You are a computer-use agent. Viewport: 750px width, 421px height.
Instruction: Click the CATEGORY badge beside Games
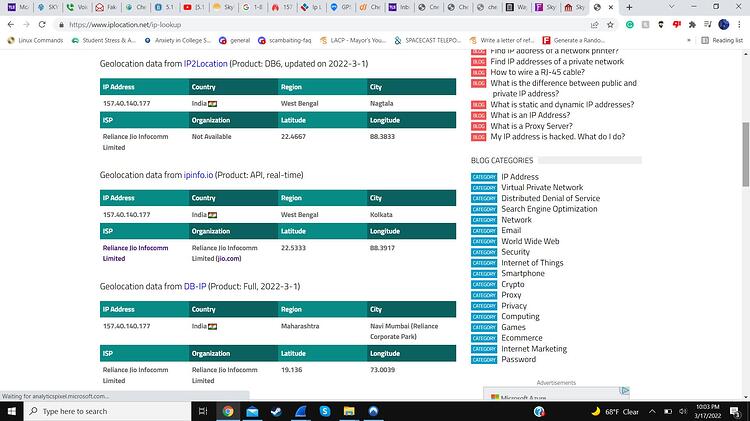coord(484,327)
